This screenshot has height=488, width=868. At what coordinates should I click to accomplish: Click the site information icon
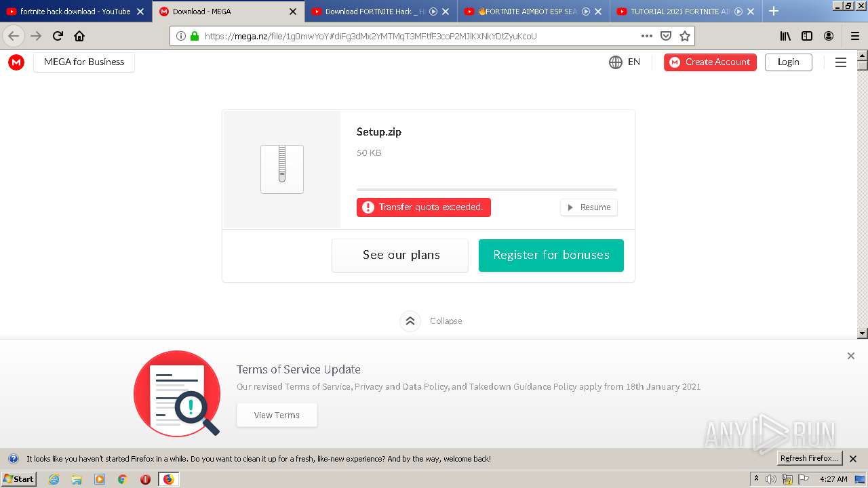point(181,36)
